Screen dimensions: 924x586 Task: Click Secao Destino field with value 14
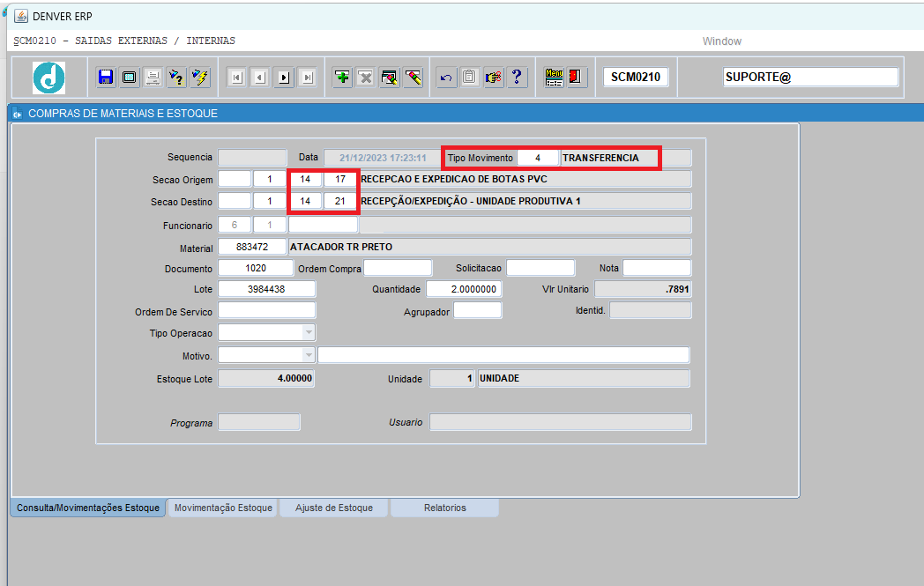[x=305, y=202]
